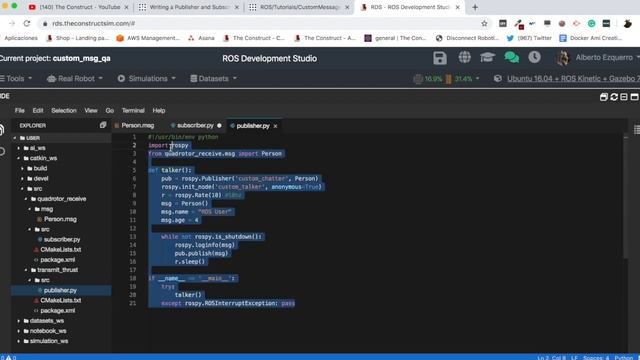The height and width of the screenshot is (360, 640).
Task: Go forward in the browser history
Action: [11, 24]
